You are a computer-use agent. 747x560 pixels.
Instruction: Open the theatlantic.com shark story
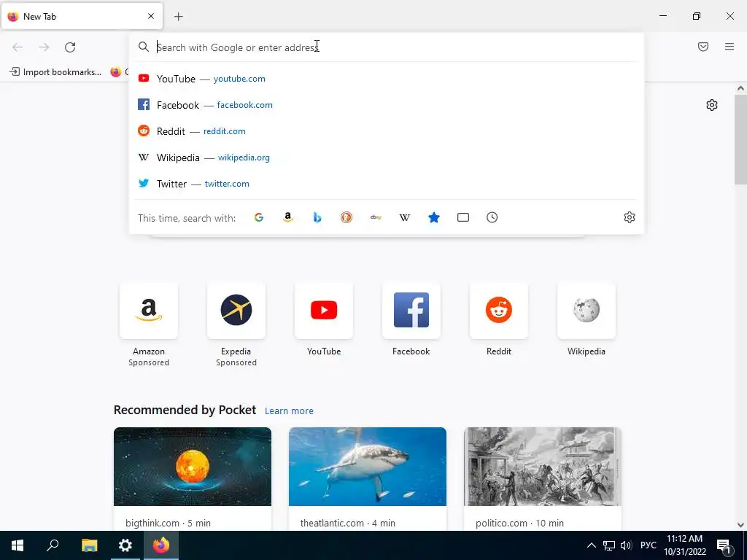click(368, 478)
